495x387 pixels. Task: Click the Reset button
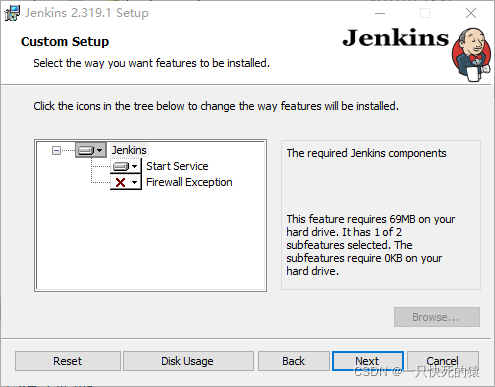[x=68, y=361]
